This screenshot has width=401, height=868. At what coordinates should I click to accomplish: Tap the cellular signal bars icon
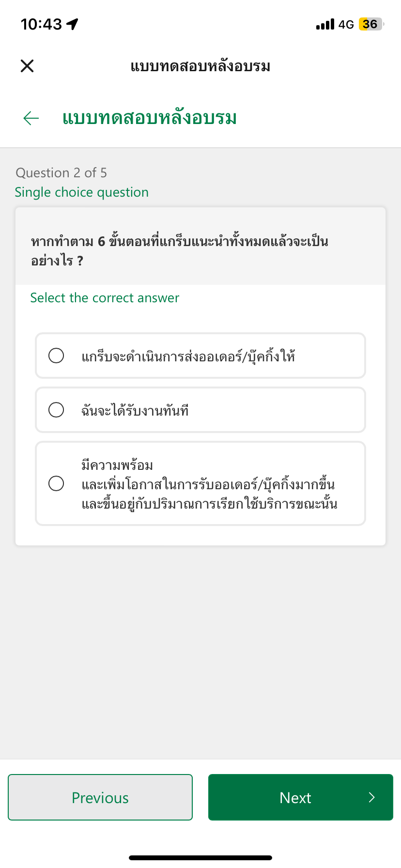[325, 24]
